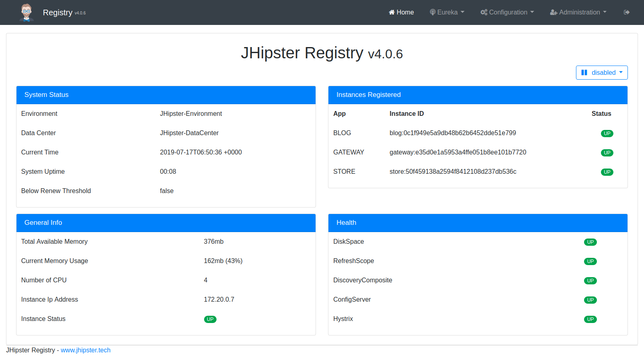Toggle the disabled auto-refresh selector
Image resolution: width=644 pixels, height=362 pixels.
tap(602, 73)
